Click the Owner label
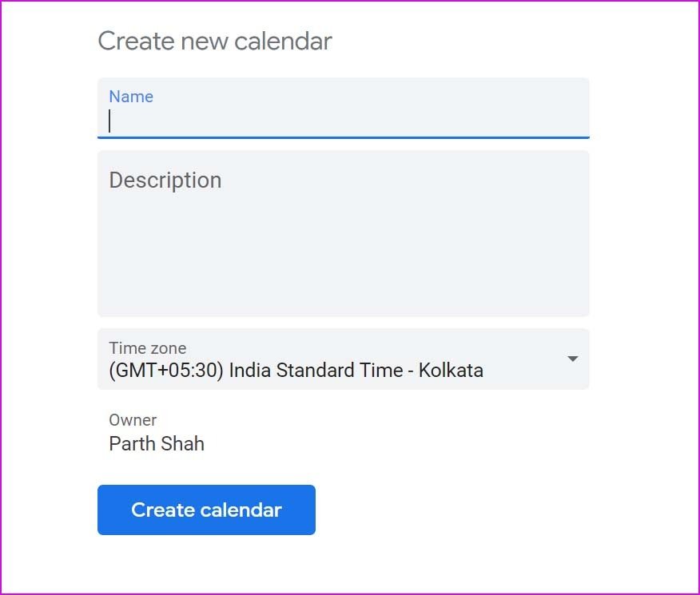Screen dimensions: 700x595 pyautogui.click(x=133, y=420)
